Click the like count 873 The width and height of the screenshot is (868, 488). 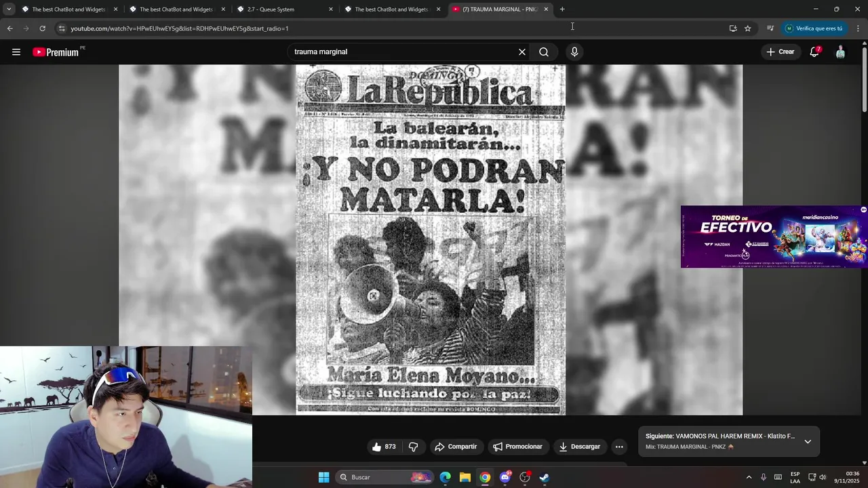[x=390, y=447]
